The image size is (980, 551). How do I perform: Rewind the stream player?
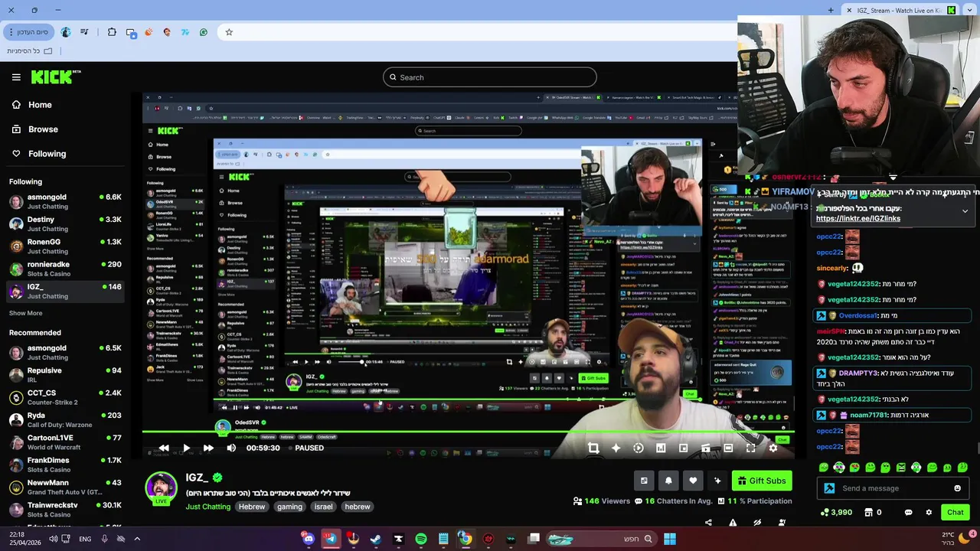pyautogui.click(x=164, y=448)
